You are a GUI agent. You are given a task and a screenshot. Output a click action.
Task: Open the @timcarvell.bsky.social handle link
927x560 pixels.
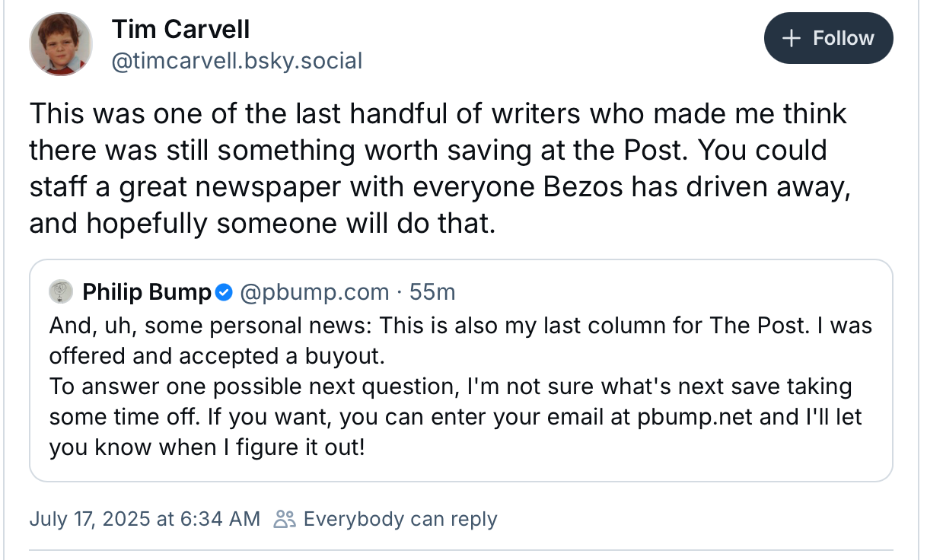[237, 61]
